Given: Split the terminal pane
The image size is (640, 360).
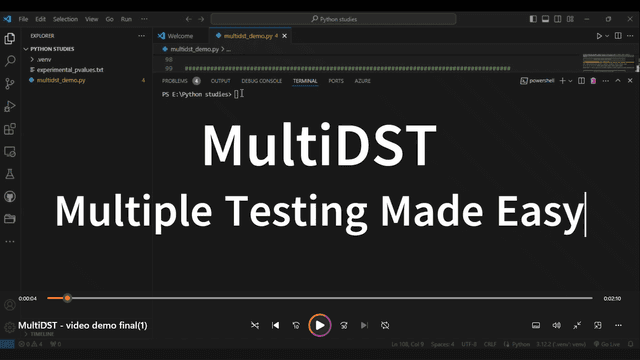Looking at the screenshot, I should (581, 81).
